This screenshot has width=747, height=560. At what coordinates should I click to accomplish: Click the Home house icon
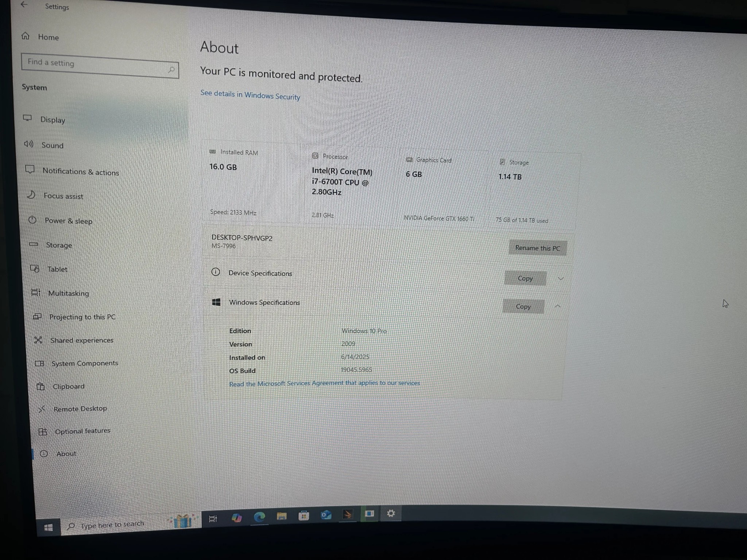[25, 36]
